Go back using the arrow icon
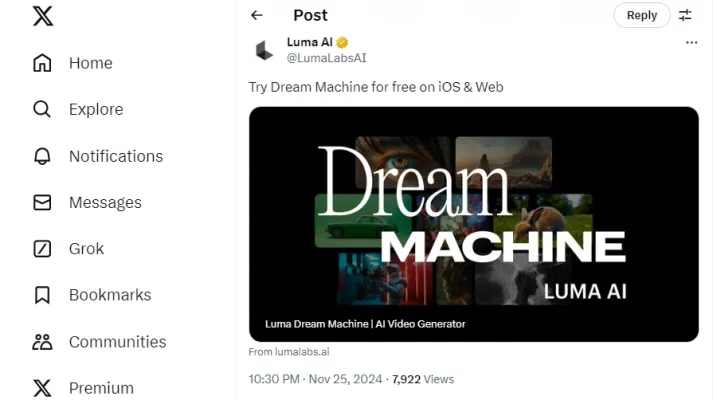This screenshot has height=400, width=713. tap(257, 15)
